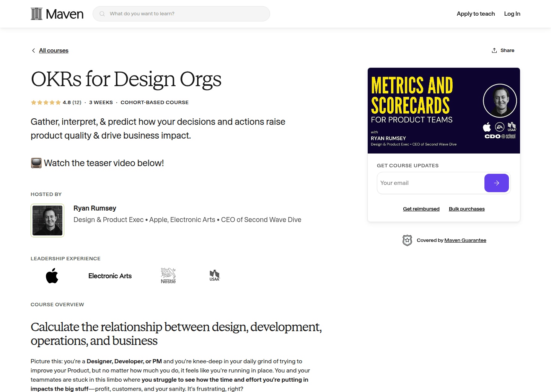Open the All courses page
Viewport: 551px width, 392px height.
[x=54, y=50]
